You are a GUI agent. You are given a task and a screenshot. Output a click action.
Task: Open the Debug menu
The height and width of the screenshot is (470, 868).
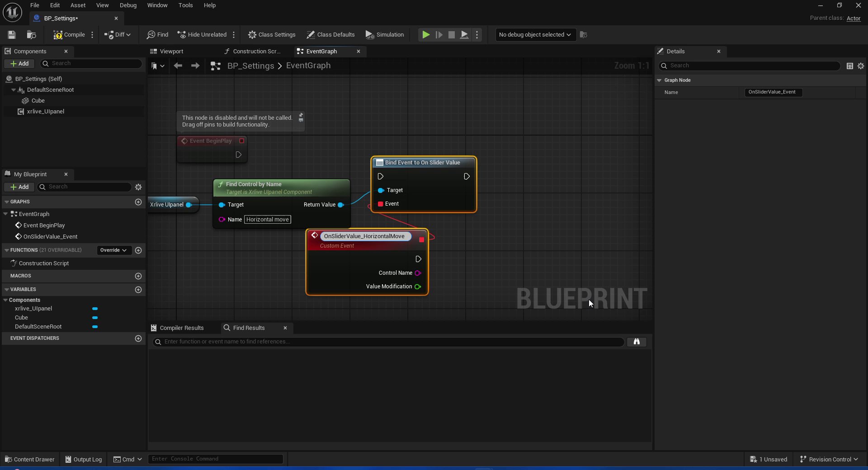pos(128,5)
